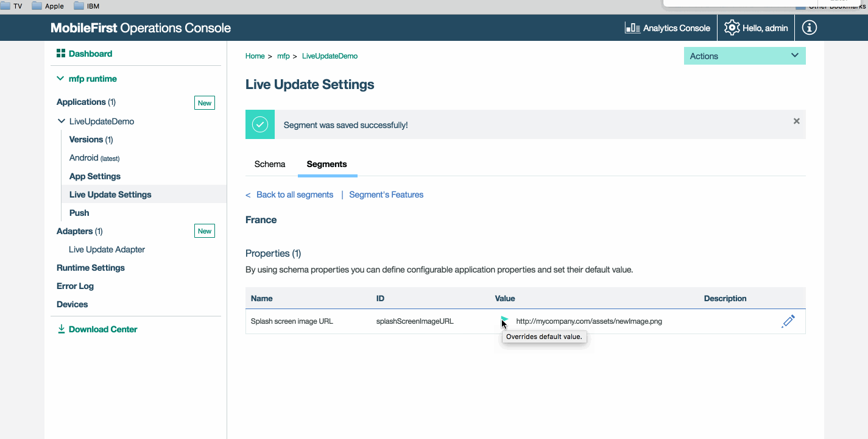Dismiss the segment saved notification
The width and height of the screenshot is (868, 439).
(x=796, y=121)
